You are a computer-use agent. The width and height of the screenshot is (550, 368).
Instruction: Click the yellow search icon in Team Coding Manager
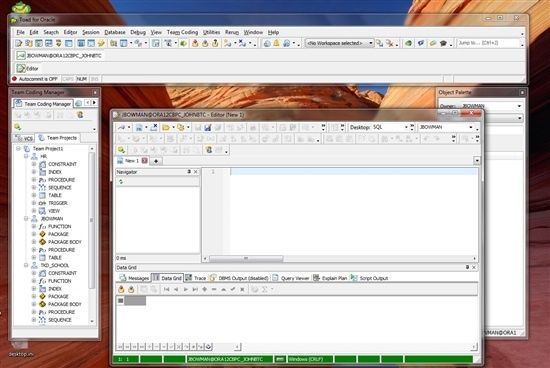tap(18, 127)
